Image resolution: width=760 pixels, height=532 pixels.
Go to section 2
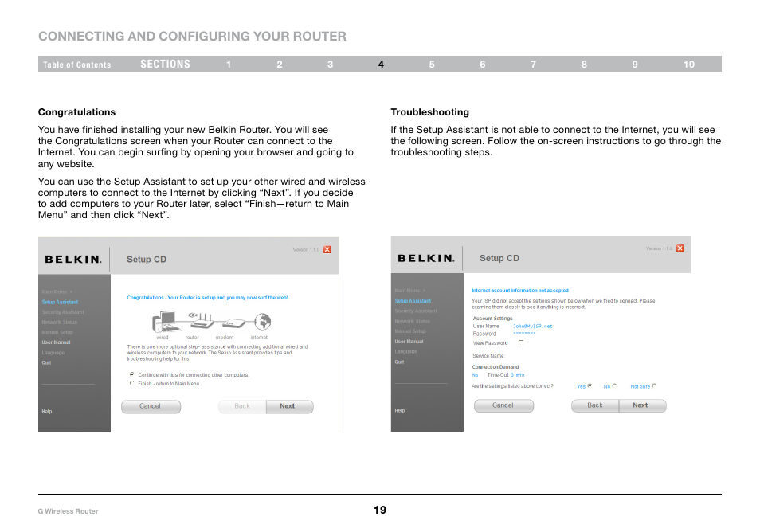[x=280, y=65]
